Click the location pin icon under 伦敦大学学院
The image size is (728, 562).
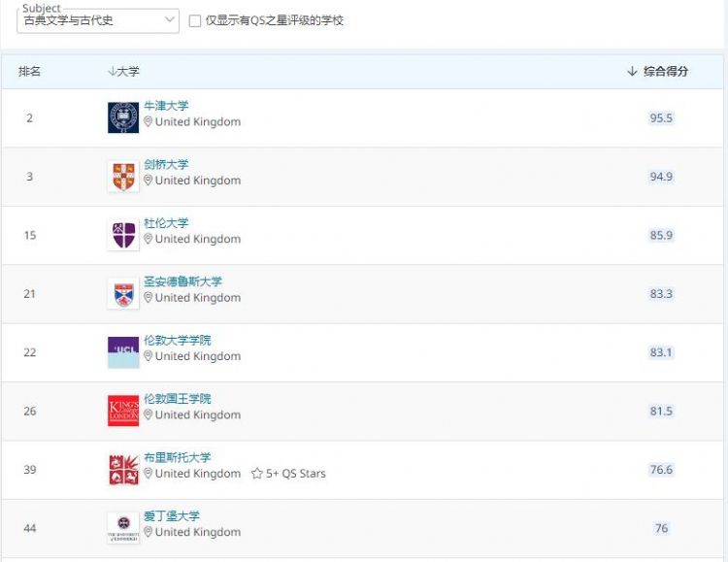(149, 356)
